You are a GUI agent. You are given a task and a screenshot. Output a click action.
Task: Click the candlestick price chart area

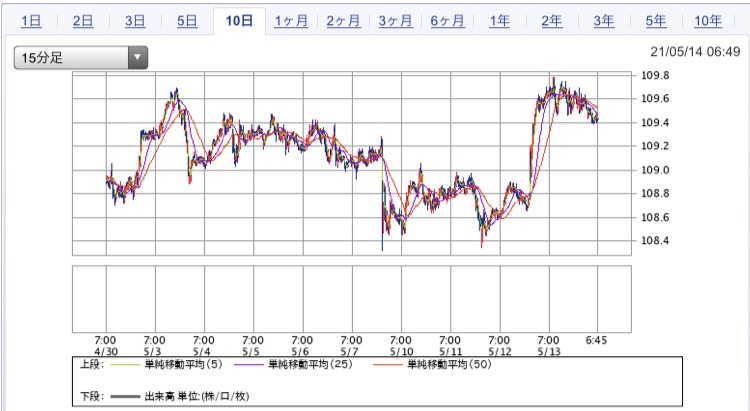352,164
